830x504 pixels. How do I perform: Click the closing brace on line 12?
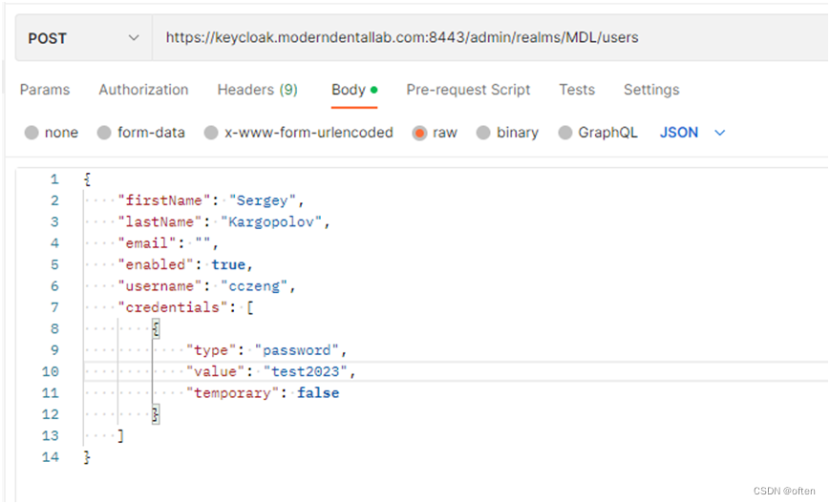[x=156, y=414]
